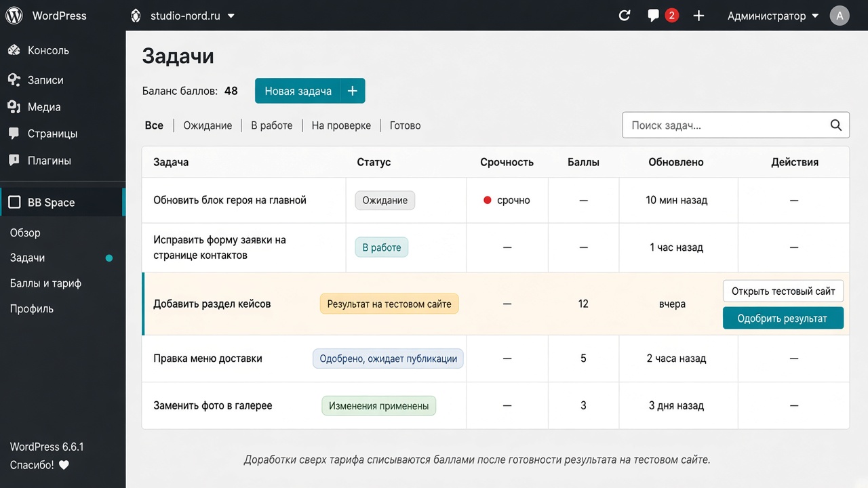
Task: Filter tasks by Ожидание tab
Action: [x=208, y=125]
